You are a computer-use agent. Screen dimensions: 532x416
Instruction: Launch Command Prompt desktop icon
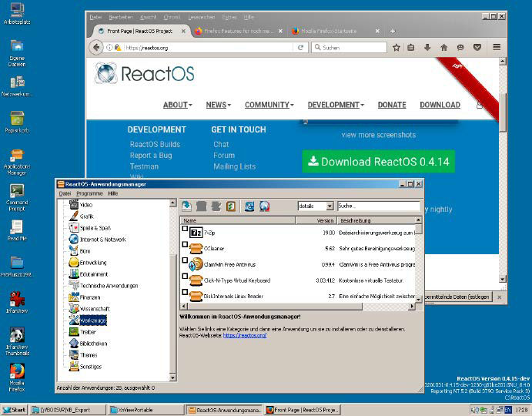pos(17,198)
